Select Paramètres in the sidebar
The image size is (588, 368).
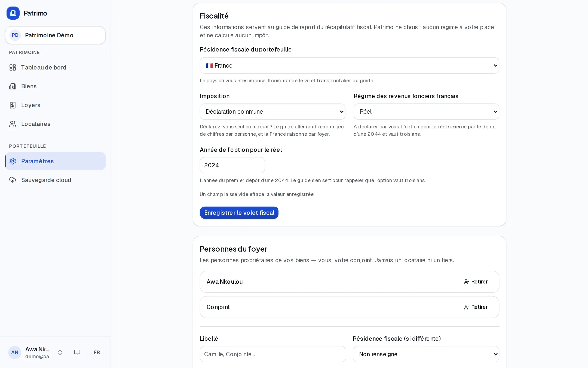coord(55,161)
